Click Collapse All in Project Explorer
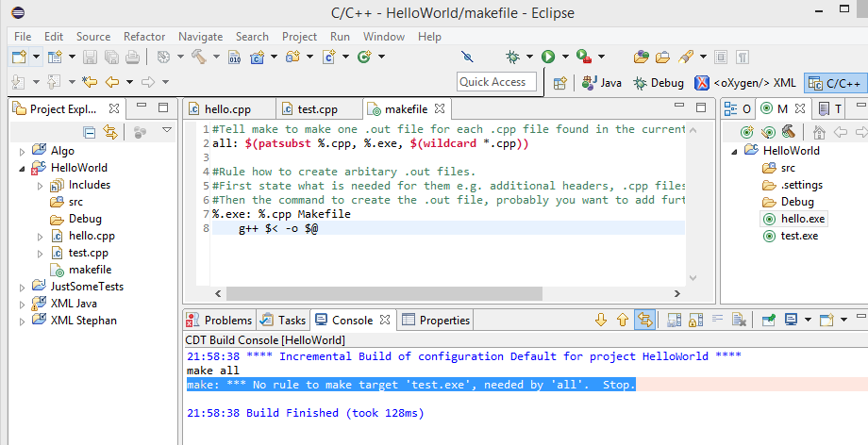Screen dimensions: 868x445 coord(89,132)
